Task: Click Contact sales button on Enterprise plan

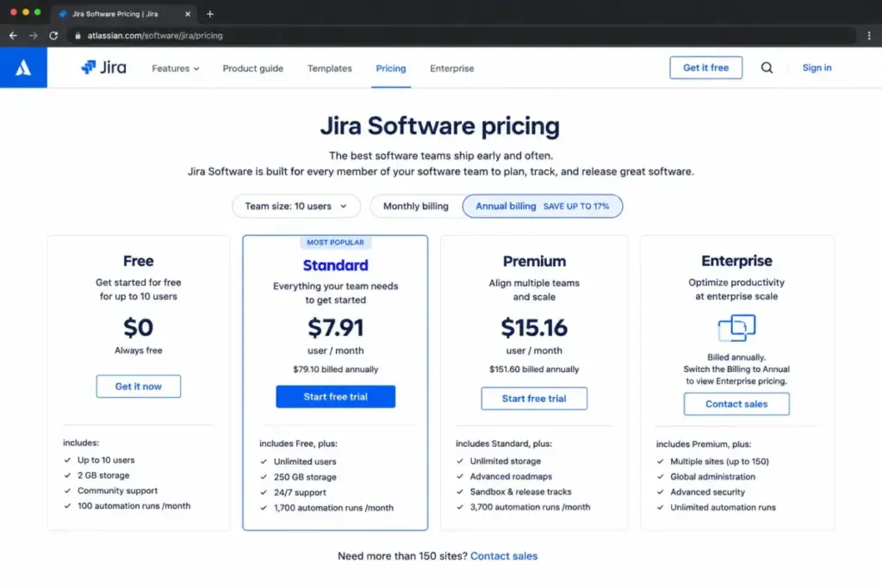Action: click(736, 404)
